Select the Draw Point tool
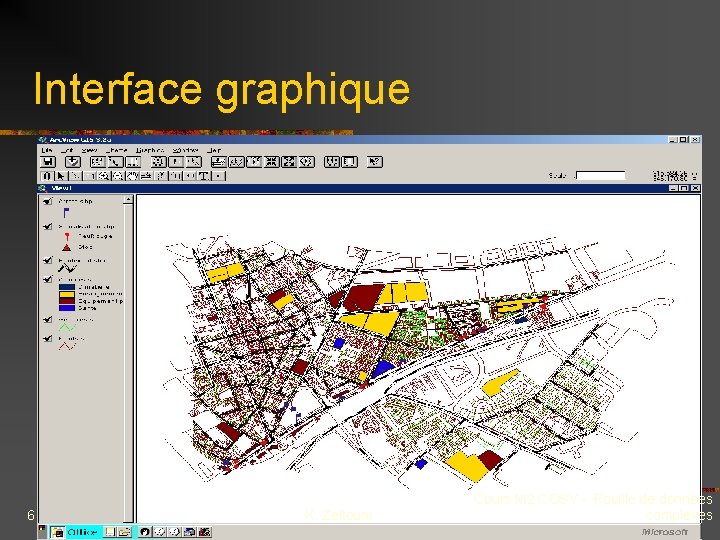 pyautogui.click(x=218, y=175)
